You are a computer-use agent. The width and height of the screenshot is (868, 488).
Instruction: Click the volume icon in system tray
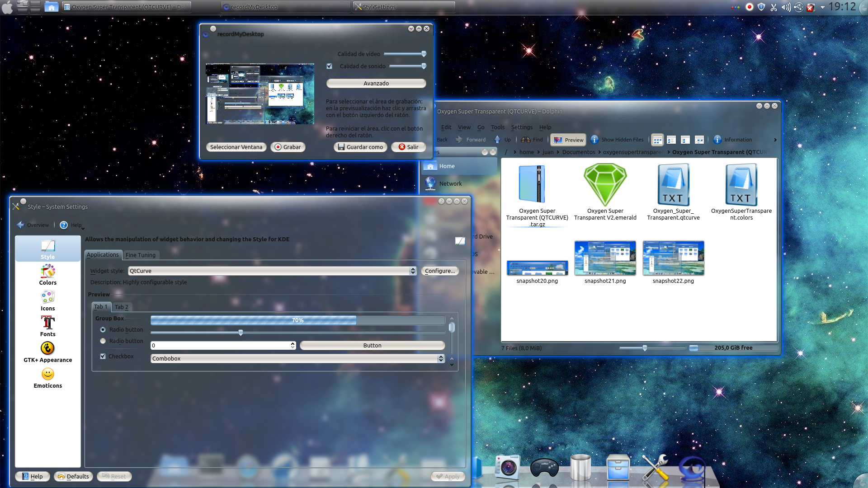(786, 7)
